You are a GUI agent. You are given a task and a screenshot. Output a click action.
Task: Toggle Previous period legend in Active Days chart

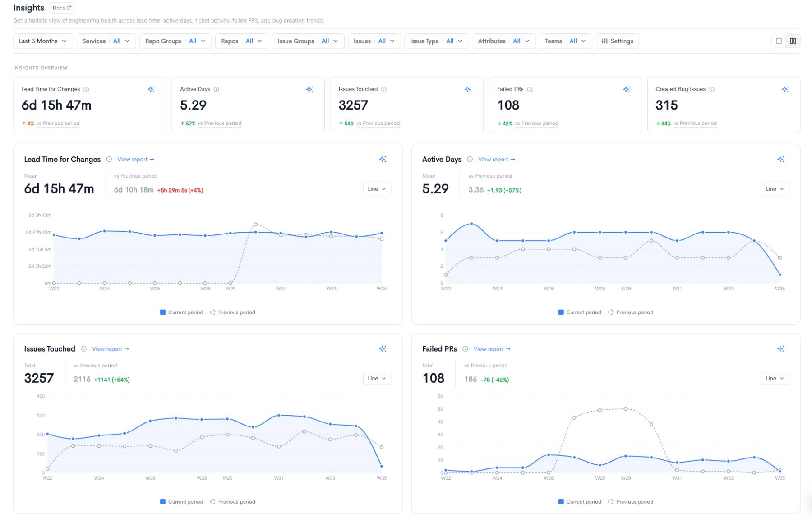[x=630, y=312]
